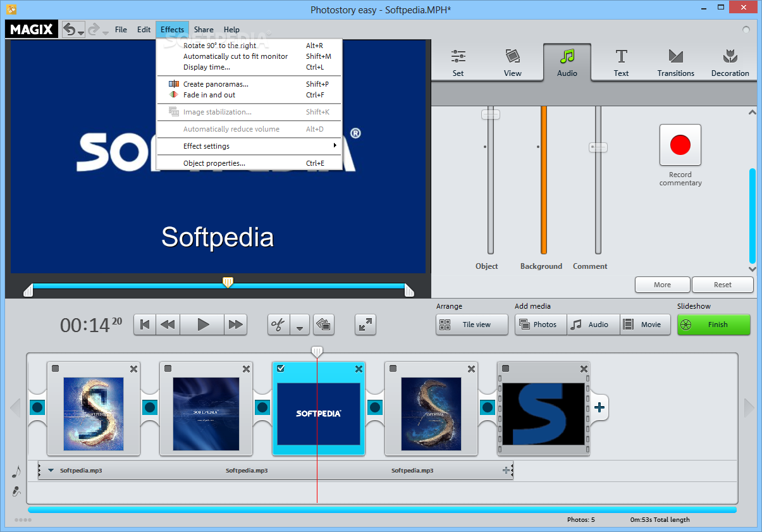Screen dimensions: 762x532
Task: Tick the fourth slide's checkbox
Action: (x=393, y=369)
